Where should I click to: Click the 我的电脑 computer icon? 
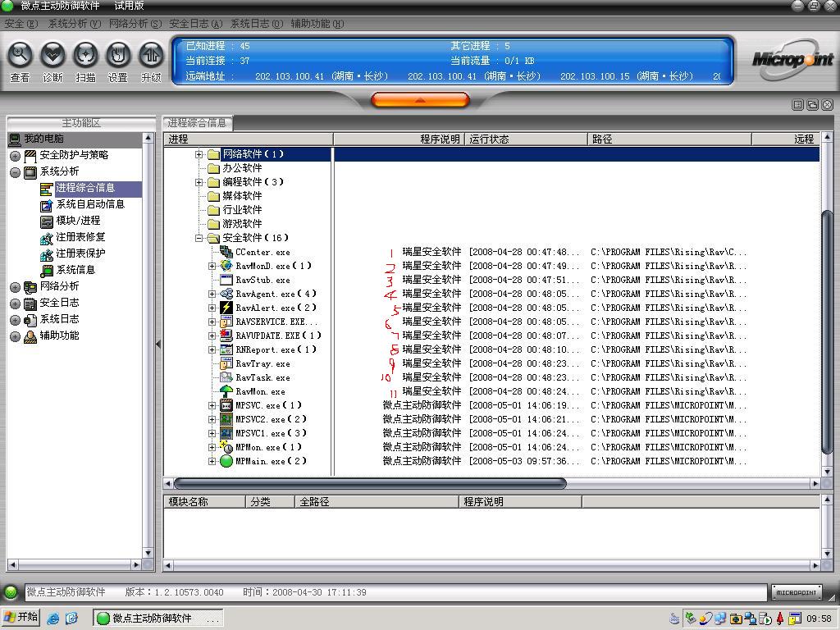[15, 139]
